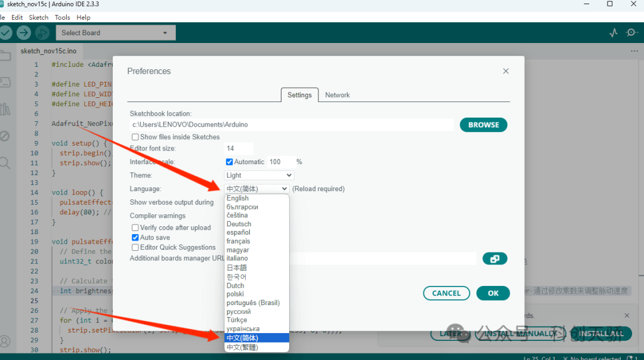Viewport: 644px width, 360px height.
Task: Confirm preferences with OK
Action: (x=493, y=293)
